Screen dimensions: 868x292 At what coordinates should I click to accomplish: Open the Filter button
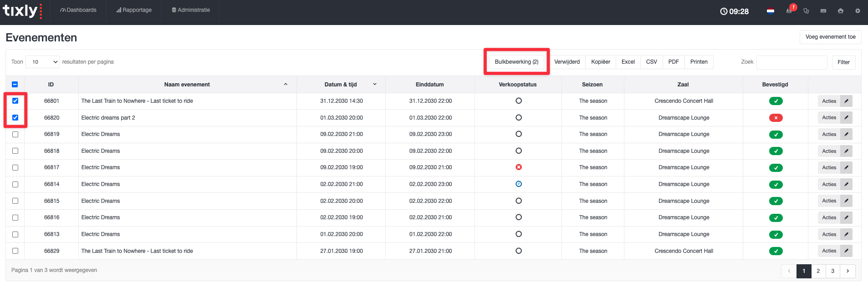[x=843, y=62]
